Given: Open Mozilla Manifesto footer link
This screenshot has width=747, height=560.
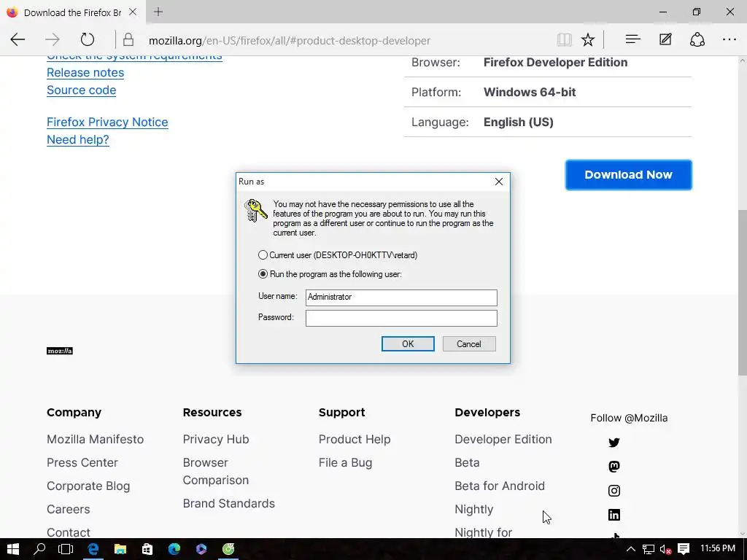Looking at the screenshot, I should point(96,439).
